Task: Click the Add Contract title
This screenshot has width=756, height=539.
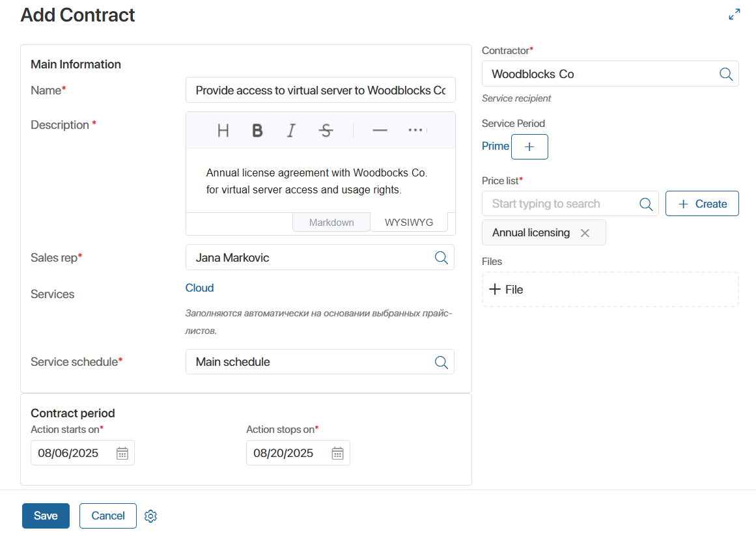Action: click(x=77, y=15)
